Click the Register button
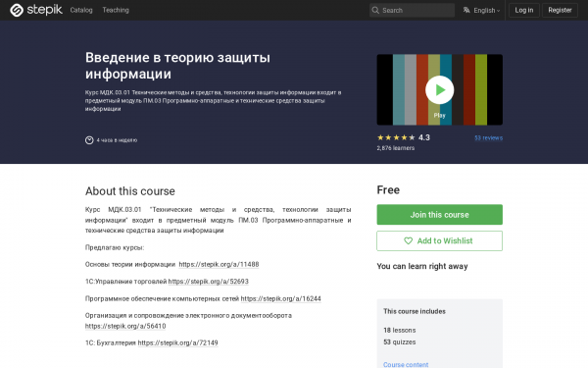Viewport: 588px width, 368px height. pyautogui.click(x=560, y=10)
